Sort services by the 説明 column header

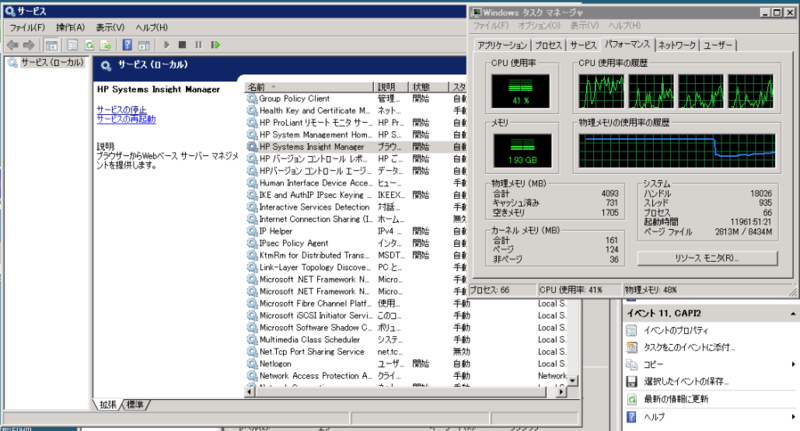(x=391, y=87)
